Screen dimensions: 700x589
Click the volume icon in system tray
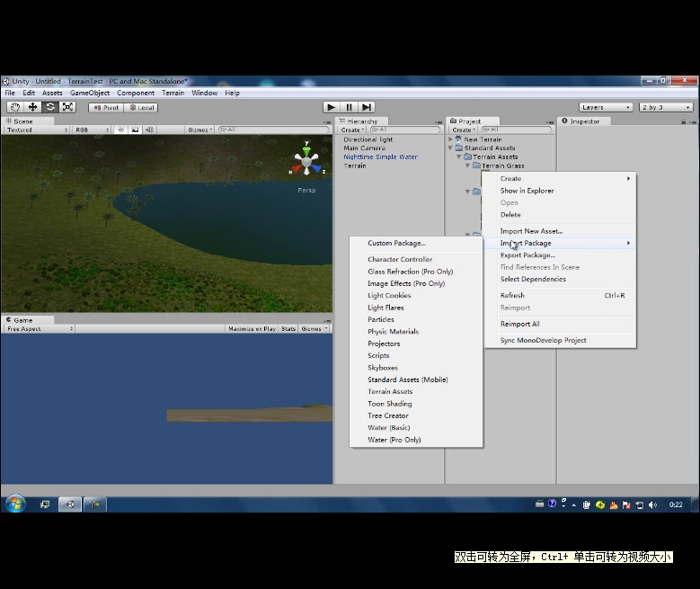click(652, 504)
